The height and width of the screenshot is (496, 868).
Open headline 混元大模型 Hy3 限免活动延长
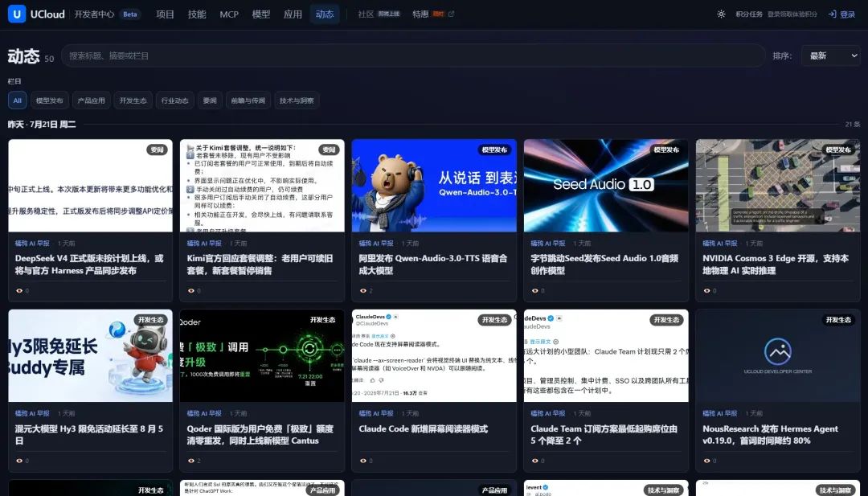point(89,435)
